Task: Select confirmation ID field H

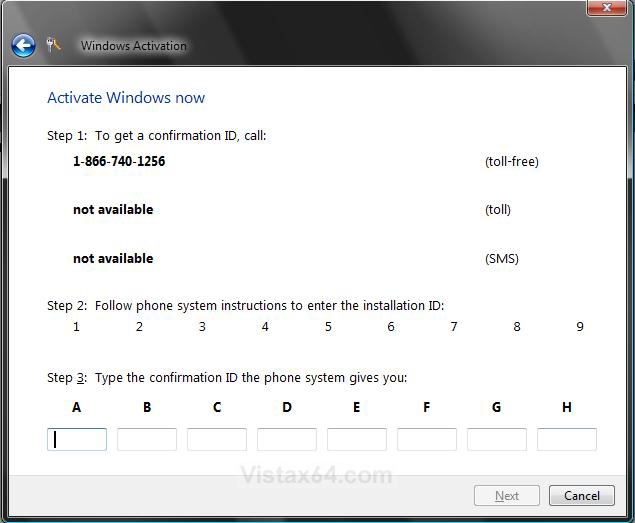Action: [567, 439]
